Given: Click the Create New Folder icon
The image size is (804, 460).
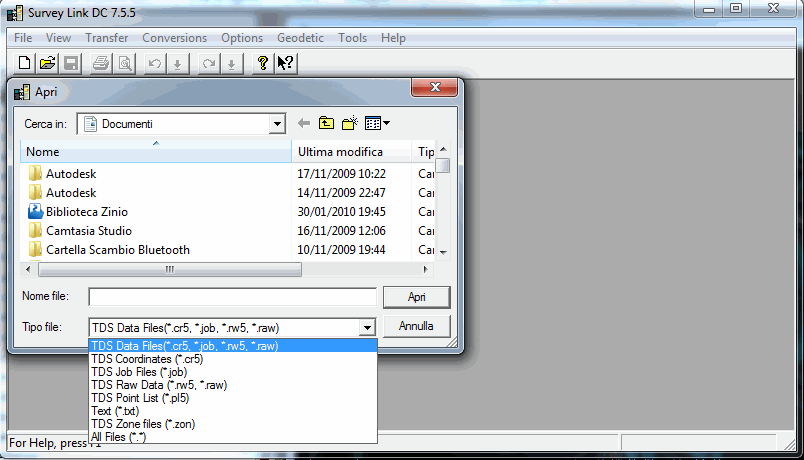Looking at the screenshot, I should point(350,123).
